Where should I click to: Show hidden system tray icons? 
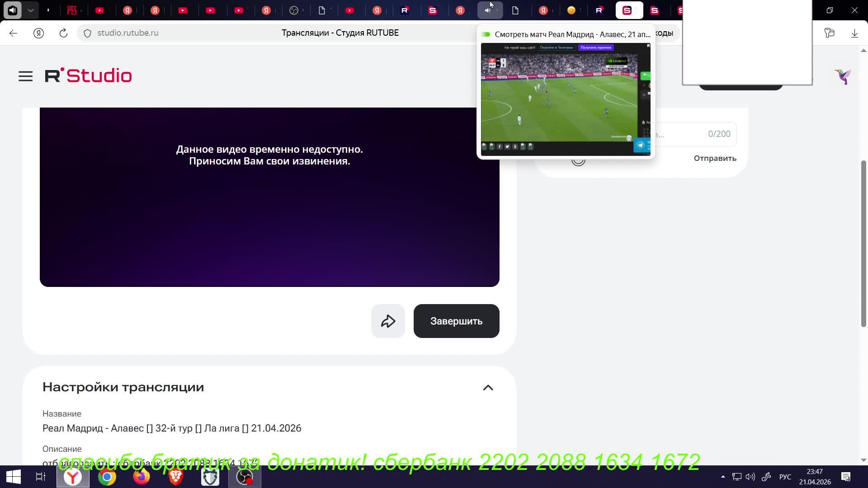[x=722, y=477]
